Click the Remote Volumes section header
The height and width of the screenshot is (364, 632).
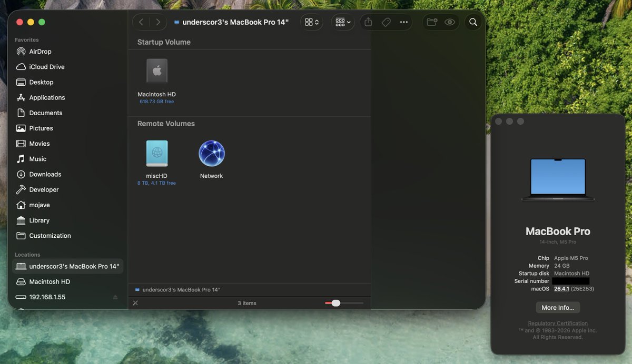click(x=166, y=124)
